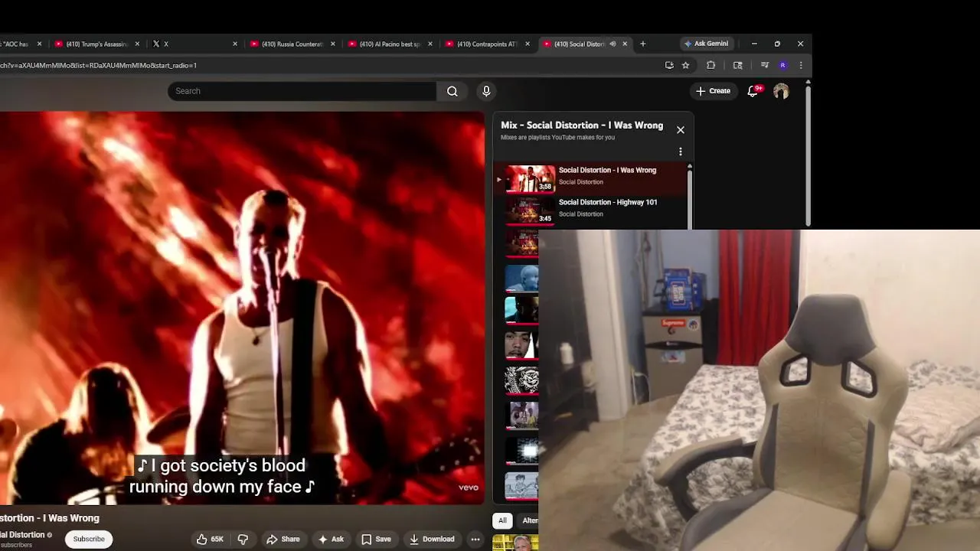Image resolution: width=980 pixels, height=551 pixels.
Task: Open the Chrome three-dot menu
Action: pyautogui.click(x=801, y=65)
